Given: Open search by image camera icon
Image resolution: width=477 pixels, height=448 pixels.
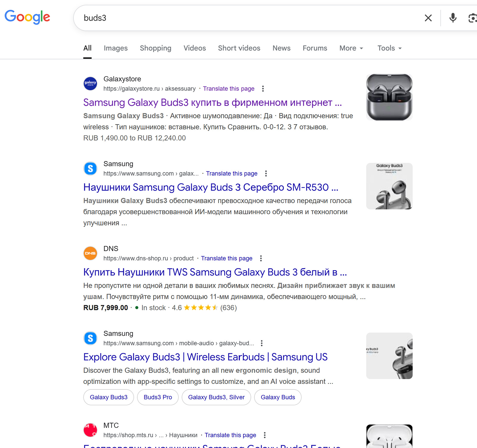Looking at the screenshot, I should (473, 18).
